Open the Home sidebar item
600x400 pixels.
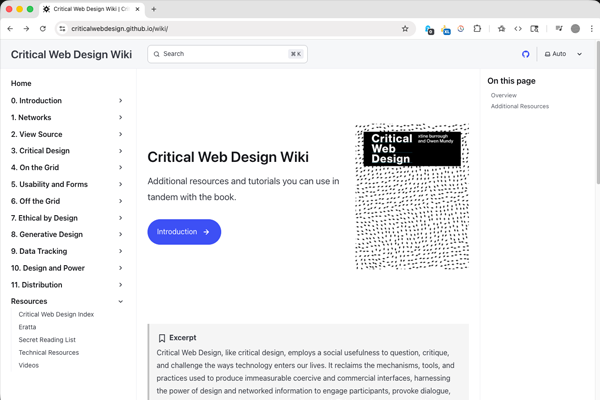point(21,84)
